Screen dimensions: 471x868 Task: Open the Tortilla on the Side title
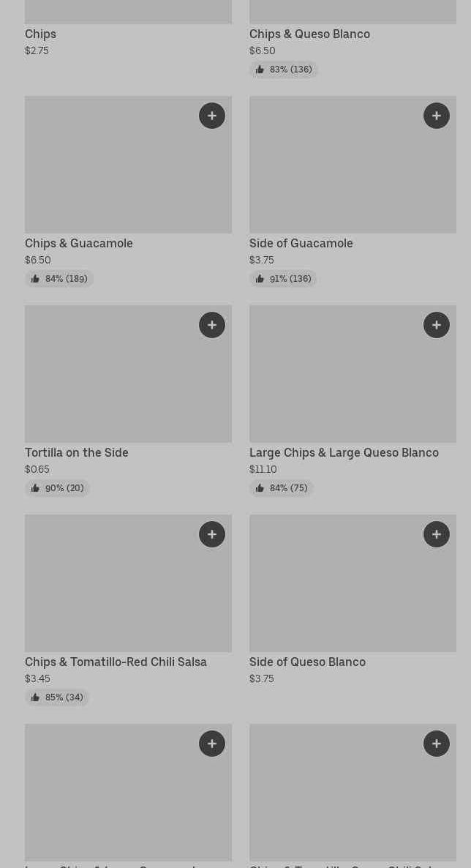[77, 453]
